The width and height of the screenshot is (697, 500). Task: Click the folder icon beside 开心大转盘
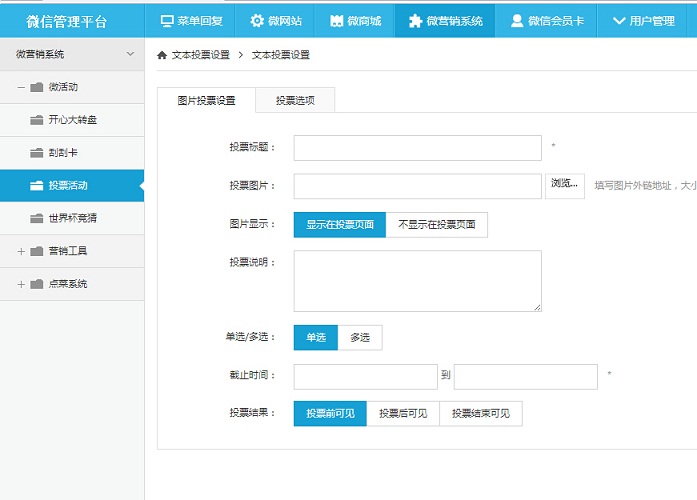pyautogui.click(x=36, y=120)
